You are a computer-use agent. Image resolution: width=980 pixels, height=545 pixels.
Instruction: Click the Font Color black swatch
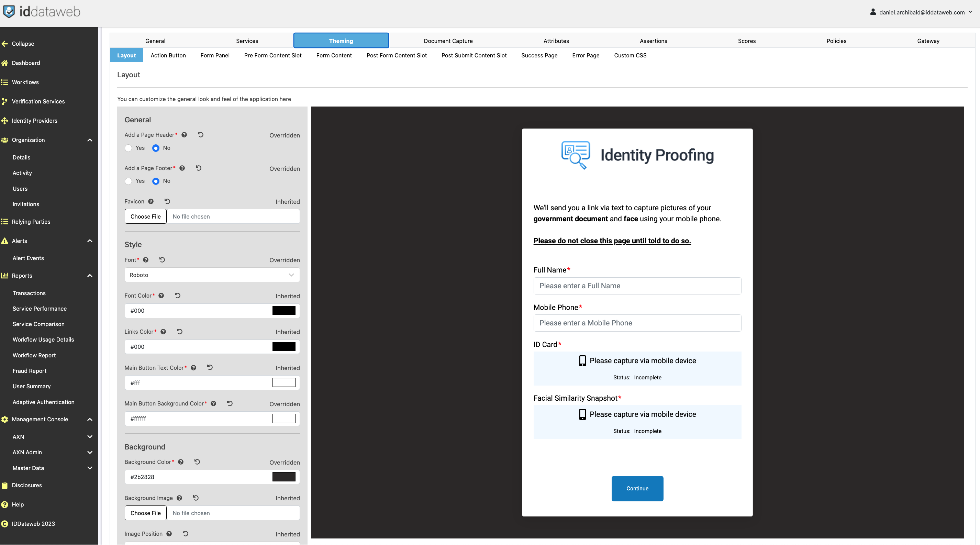coord(284,311)
